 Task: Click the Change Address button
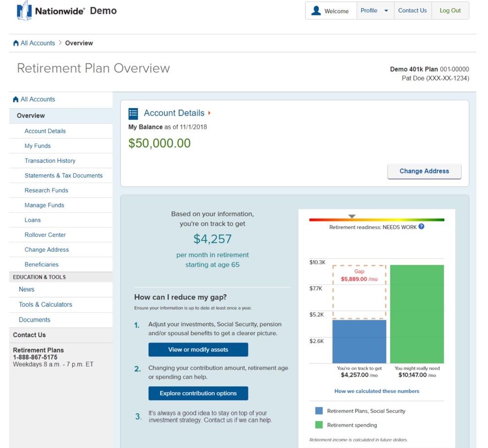tap(424, 171)
